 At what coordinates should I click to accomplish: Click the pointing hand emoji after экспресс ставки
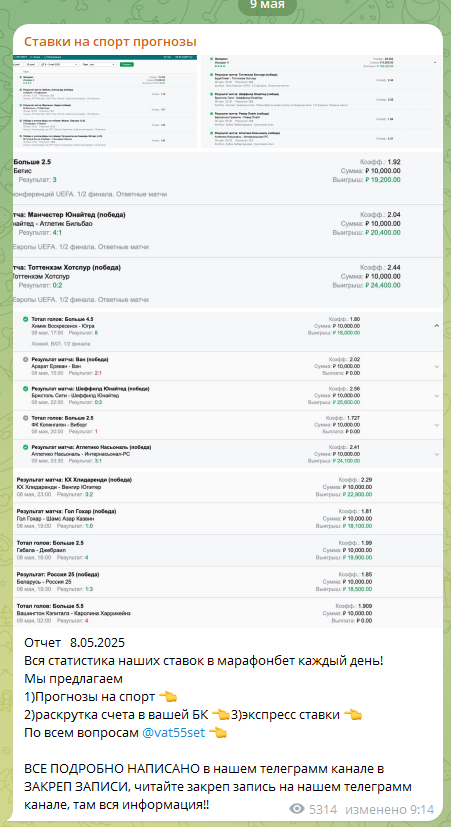pyautogui.click(x=353, y=715)
